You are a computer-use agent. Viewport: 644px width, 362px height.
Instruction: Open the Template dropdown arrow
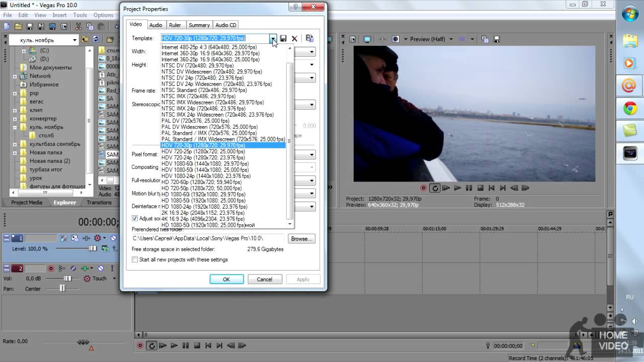273,38
